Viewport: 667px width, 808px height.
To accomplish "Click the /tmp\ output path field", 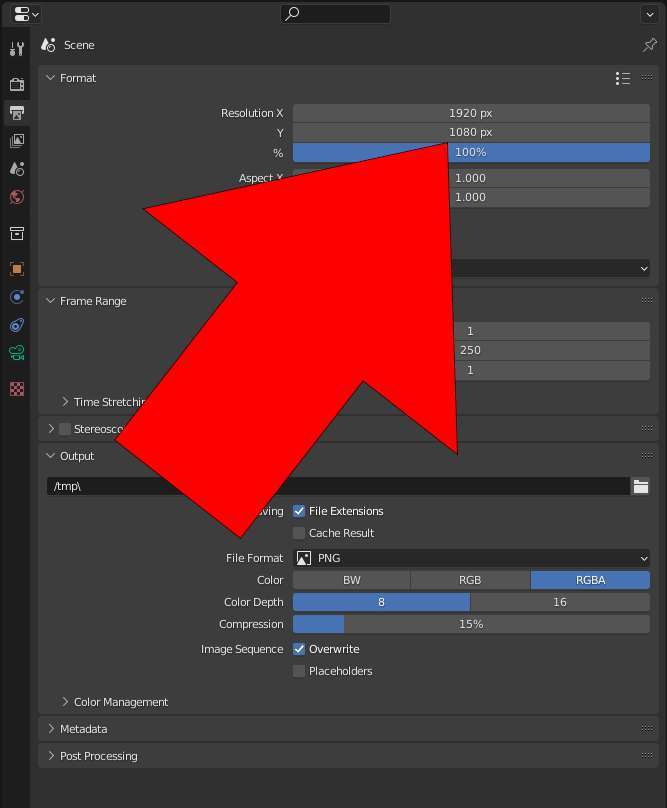I will click(338, 486).
